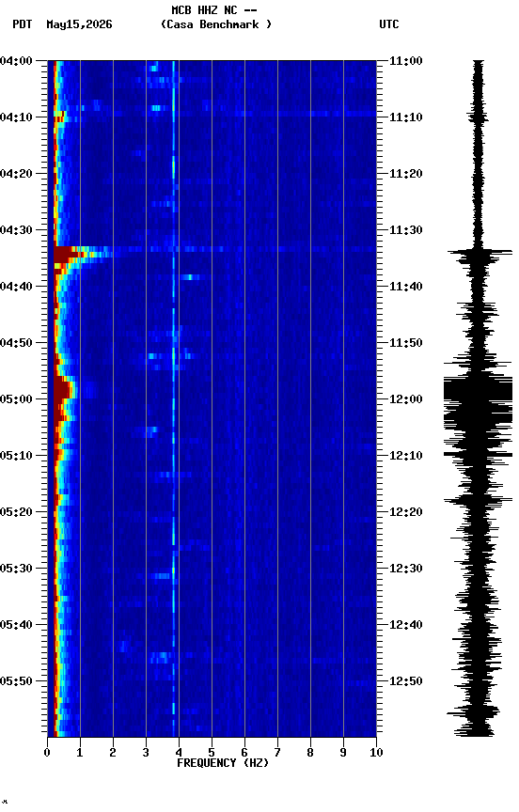The width and height of the screenshot is (519, 812).
Task: Click the '05:50' PDT time label
Action: tap(16, 681)
